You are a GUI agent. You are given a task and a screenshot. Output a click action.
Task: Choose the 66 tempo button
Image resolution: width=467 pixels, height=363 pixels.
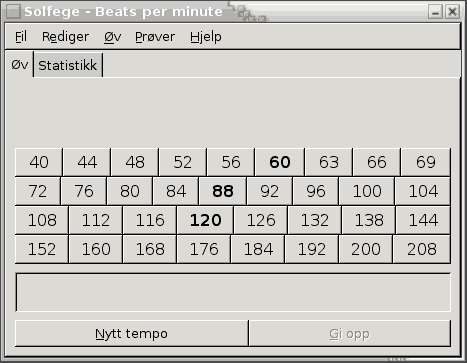(x=377, y=162)
